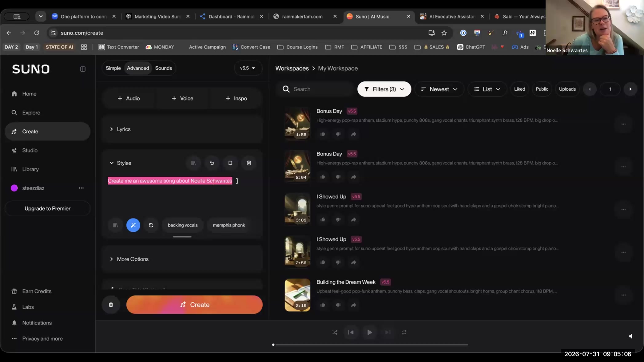Open Explore in the sidebar
The height and width of the screenshot is (362, 644).
point(47,113)
